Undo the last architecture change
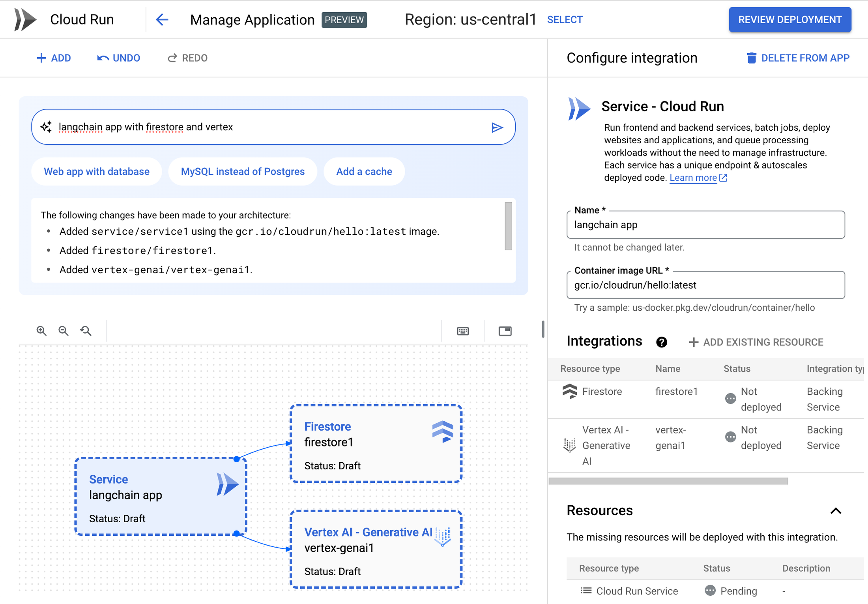This screenshot has height=604, width=868. point(118,58)
